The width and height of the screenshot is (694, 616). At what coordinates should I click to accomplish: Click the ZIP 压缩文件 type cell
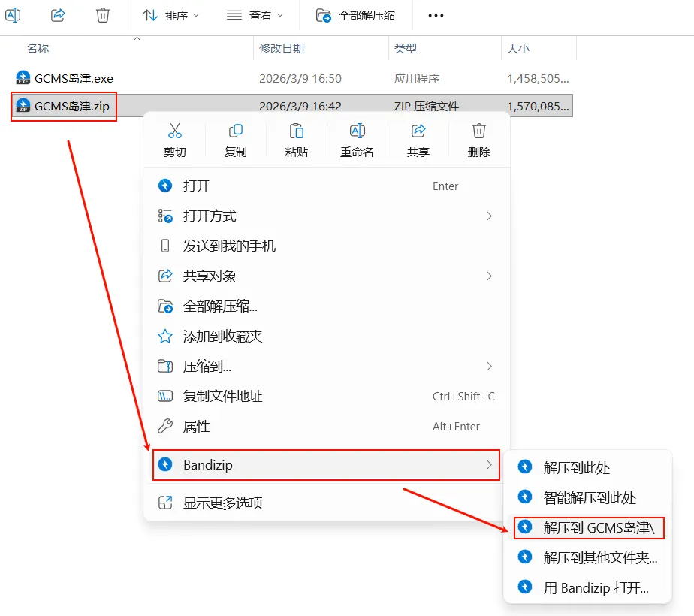427,106
